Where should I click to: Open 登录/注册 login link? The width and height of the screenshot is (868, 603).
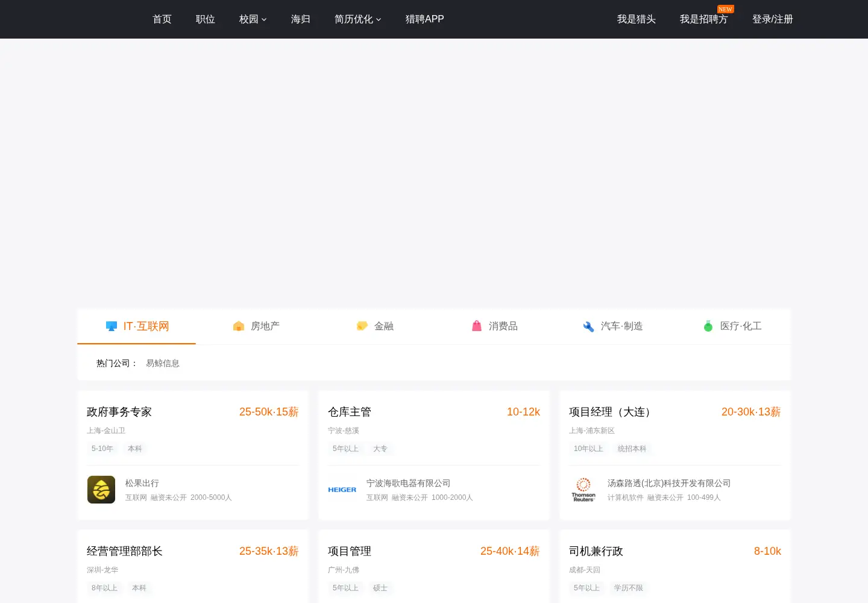tap(773, 19)
